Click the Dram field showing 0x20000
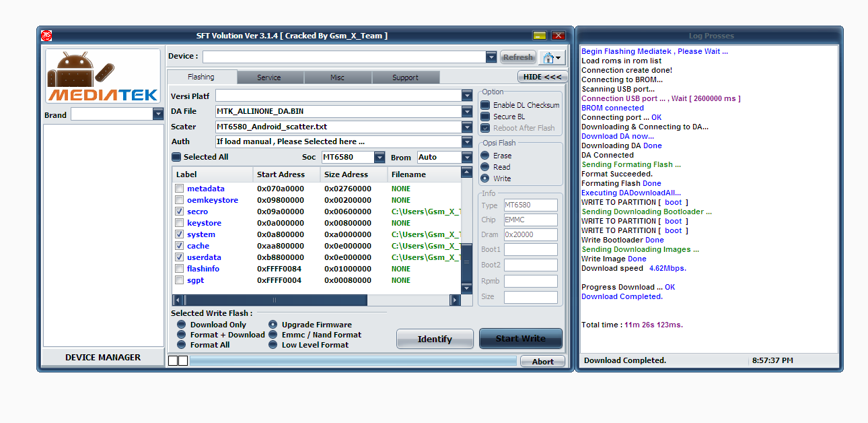This screenshot has height=423, width=868. (530, 234)
